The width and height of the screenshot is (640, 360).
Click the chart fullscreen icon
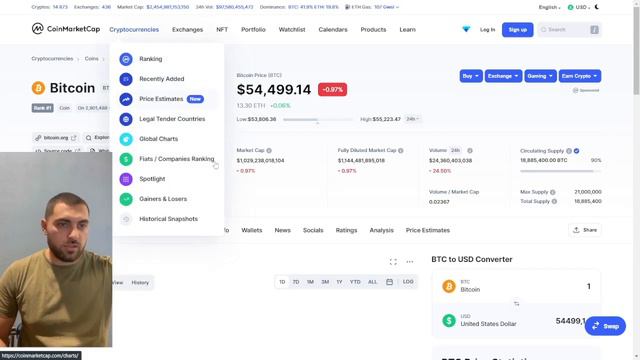pos(393,262)
